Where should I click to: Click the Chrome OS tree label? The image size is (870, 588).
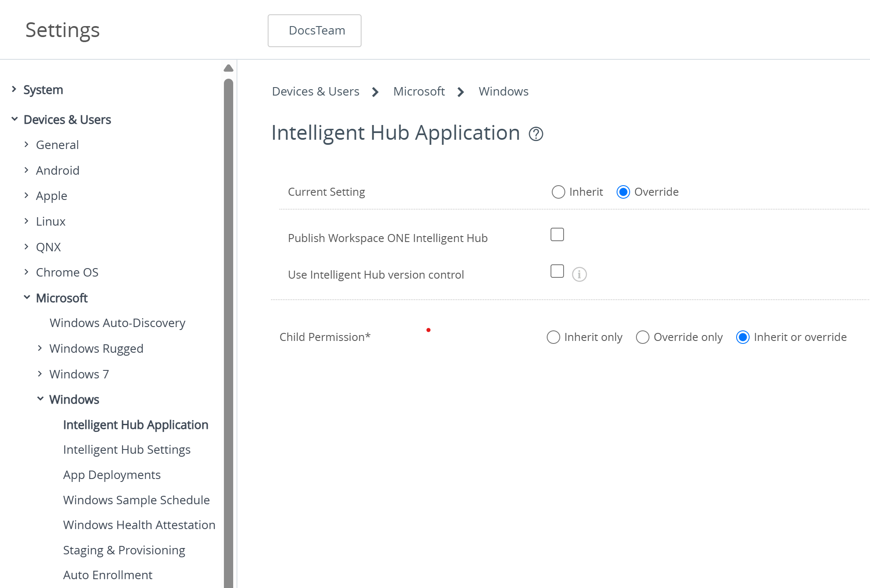tap(67, 272)
